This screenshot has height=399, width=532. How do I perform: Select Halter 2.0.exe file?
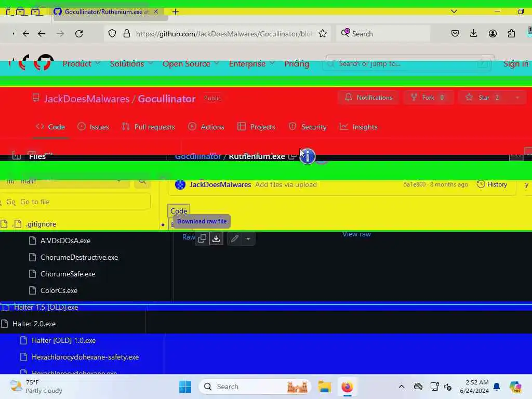34,324
